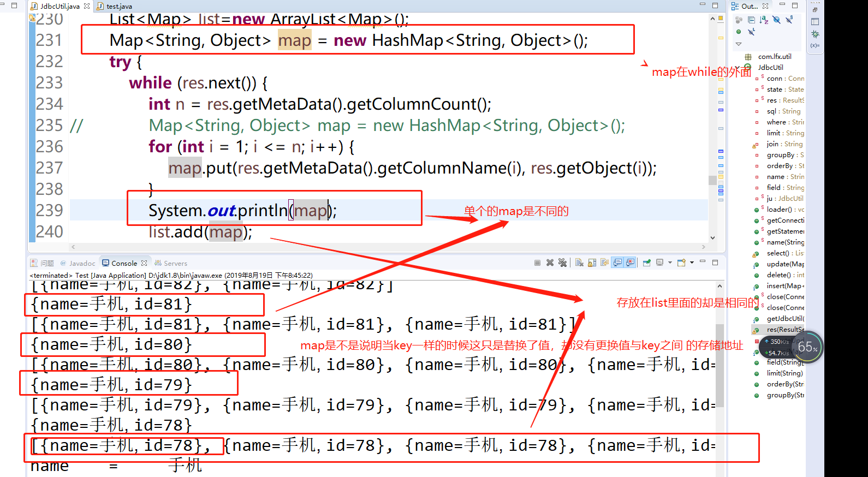Close the Console tab

[144, 263]
